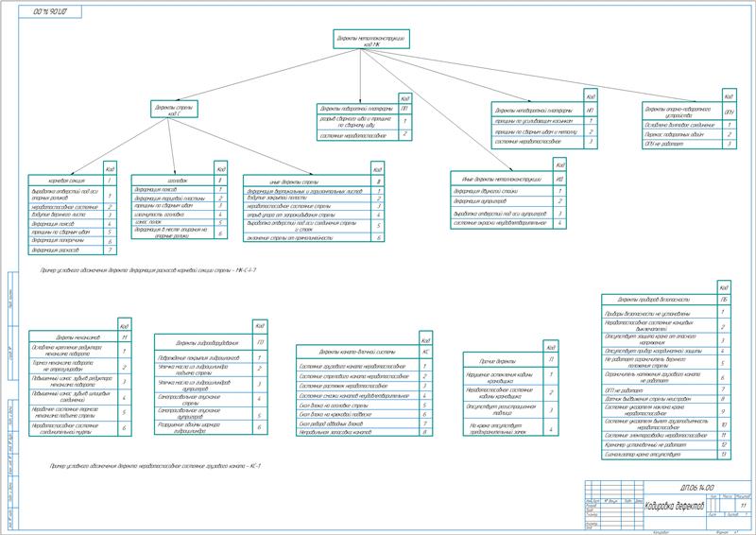Select the 'Дефекты стрелы код С' box
Image resolution: width=756 pixels, height=535 pixels.
tap(174, 109)
